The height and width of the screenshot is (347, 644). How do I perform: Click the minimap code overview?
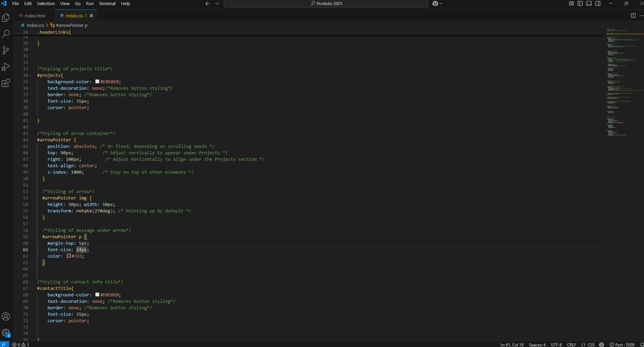click(624, 83)
